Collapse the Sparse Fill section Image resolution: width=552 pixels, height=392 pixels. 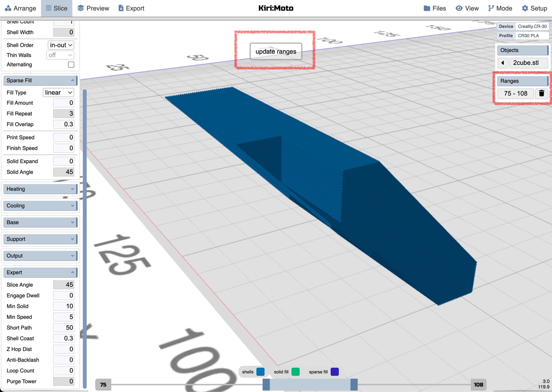pyautogui.click(x=40, y=80)
